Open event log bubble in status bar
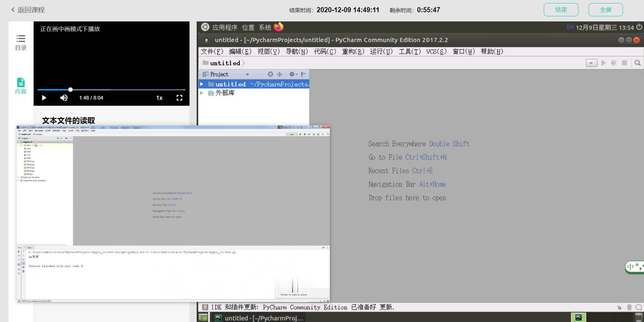Image resolution: width=644 pixels, height=322 pixels. point(639,307)
